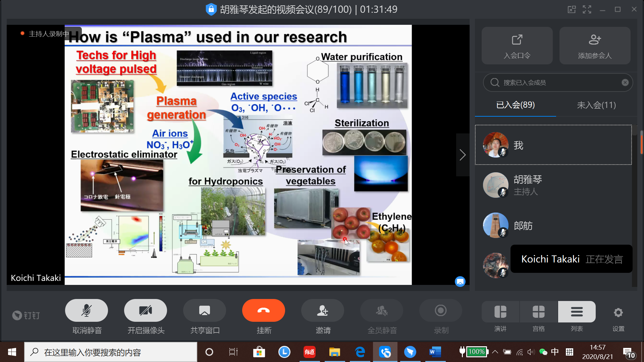Unmute microphone with 取消静音 button

[x=87, y=311]
